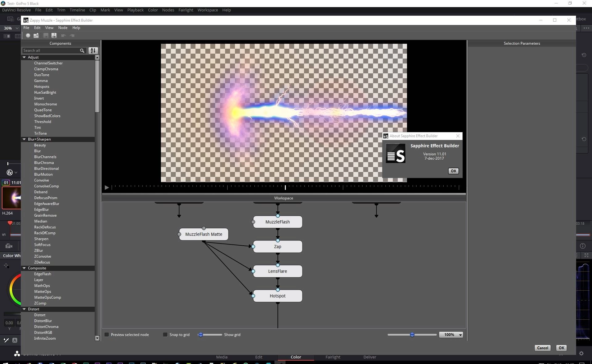Viewport: 592px width, 364px height.
Task: Select the MuzzleFlash node
Action: (277, 222)
